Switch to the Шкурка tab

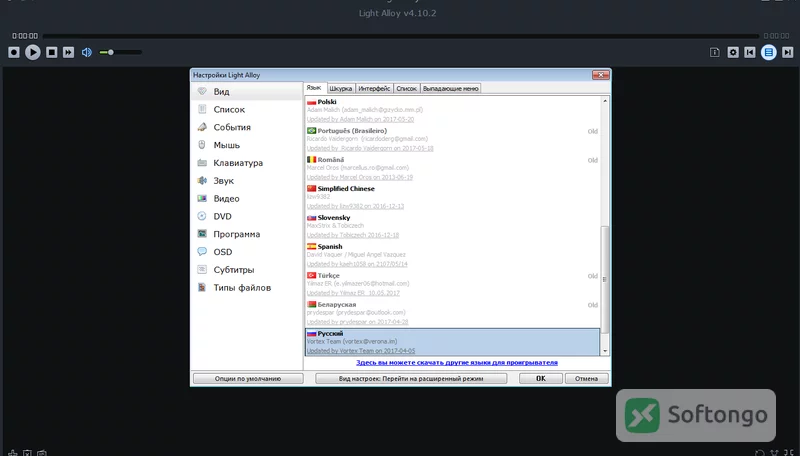point(341,88)
